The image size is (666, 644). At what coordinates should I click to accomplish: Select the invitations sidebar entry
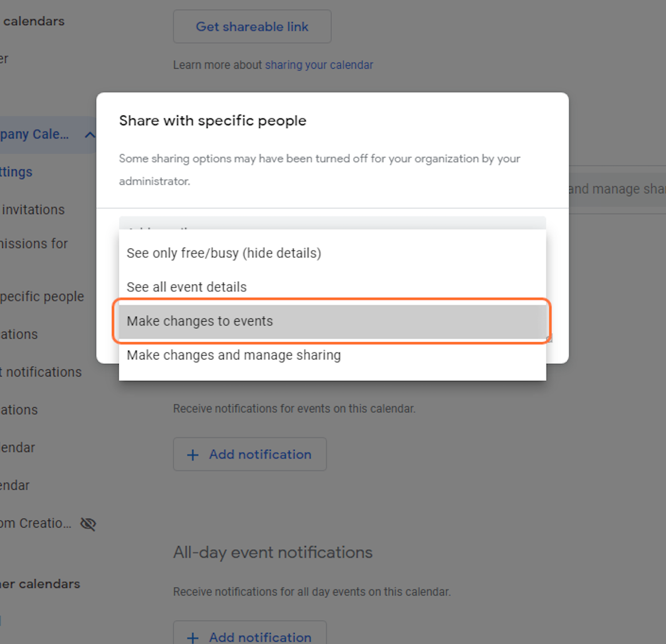pos(33,210)
